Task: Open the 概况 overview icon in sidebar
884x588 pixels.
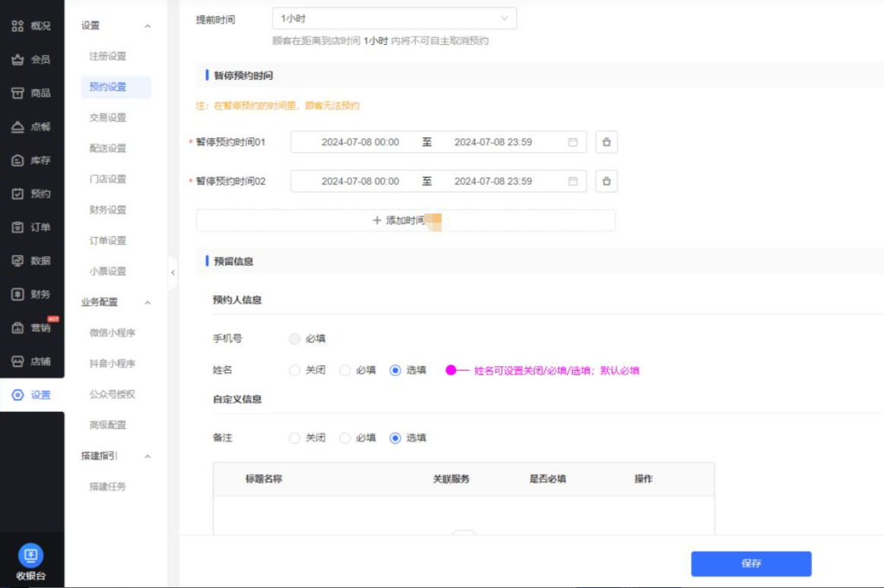Action: pos(17,26)
